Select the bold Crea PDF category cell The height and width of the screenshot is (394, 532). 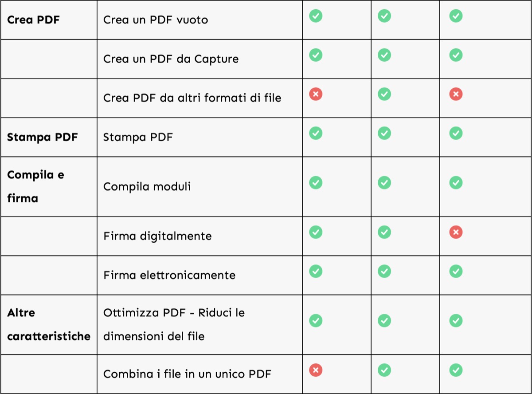pos(34,20)
